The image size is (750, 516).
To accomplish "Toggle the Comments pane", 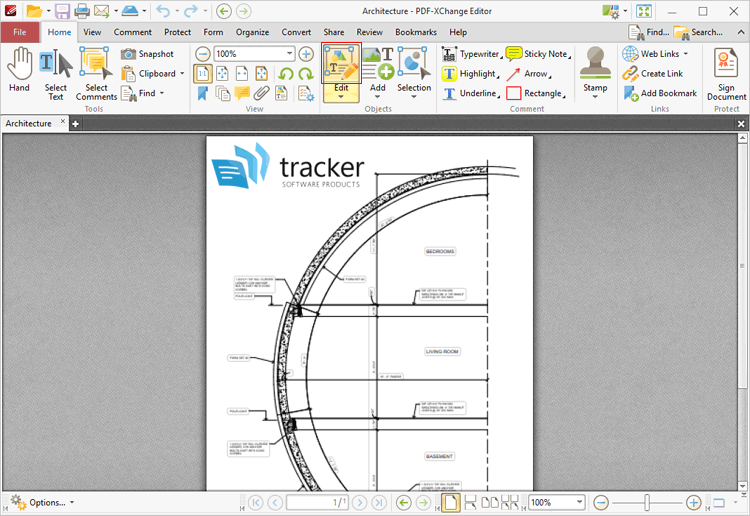I will 242,93.
